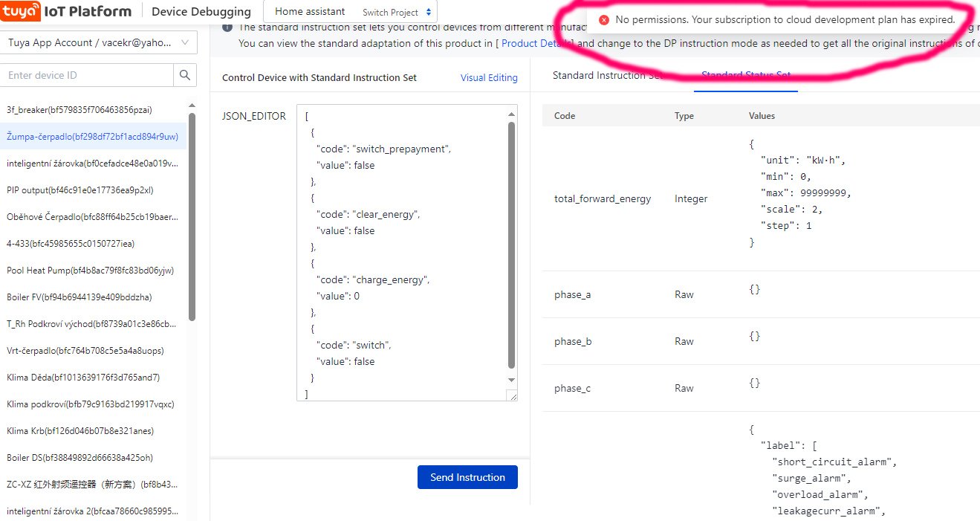Image resolution: width=980 pixels, height=521 pixels.
Task: Open the Switch Project selector arrows
Action: point(428,12)
